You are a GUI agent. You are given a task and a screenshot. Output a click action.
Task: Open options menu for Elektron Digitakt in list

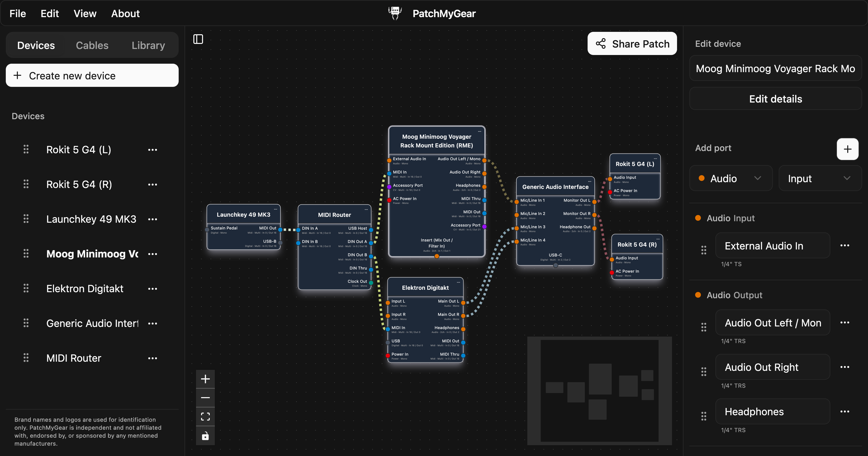point(152,289)
